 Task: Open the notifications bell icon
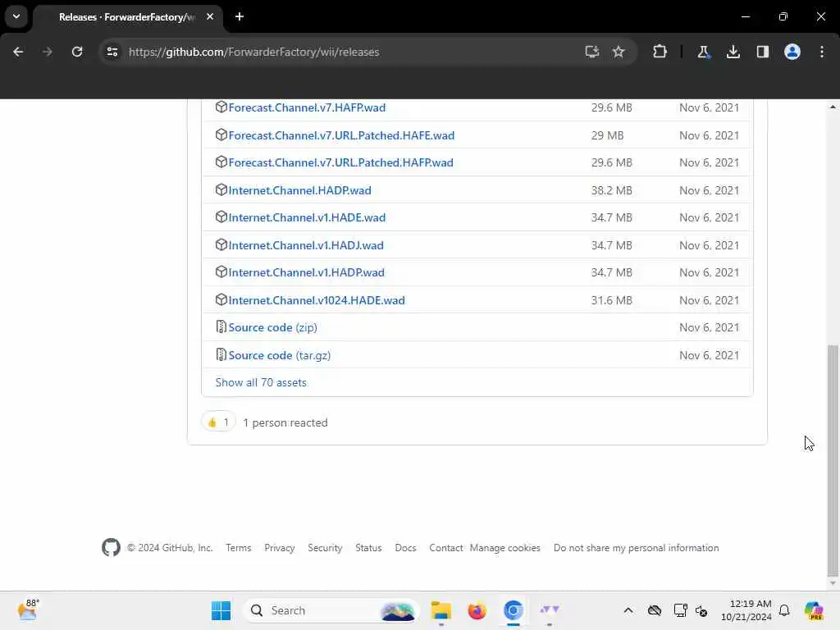784,610
